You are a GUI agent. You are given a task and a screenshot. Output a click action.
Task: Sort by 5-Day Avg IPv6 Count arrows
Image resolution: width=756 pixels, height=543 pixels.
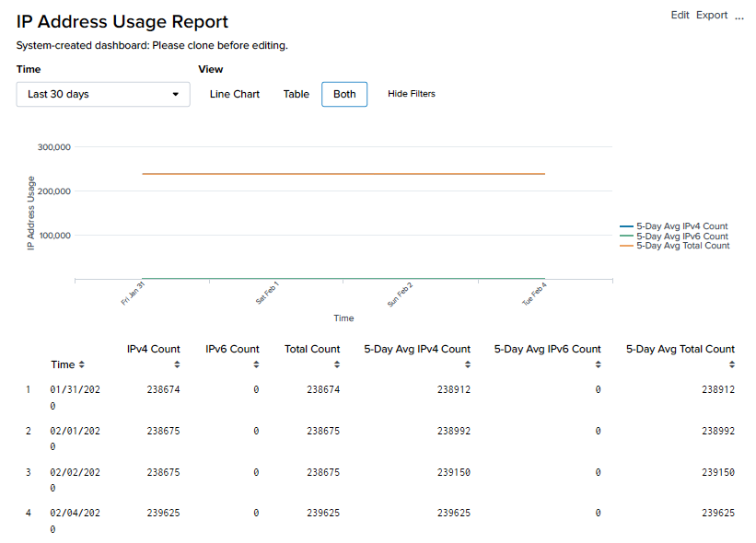pyautogui.click(x=598, y=365)
